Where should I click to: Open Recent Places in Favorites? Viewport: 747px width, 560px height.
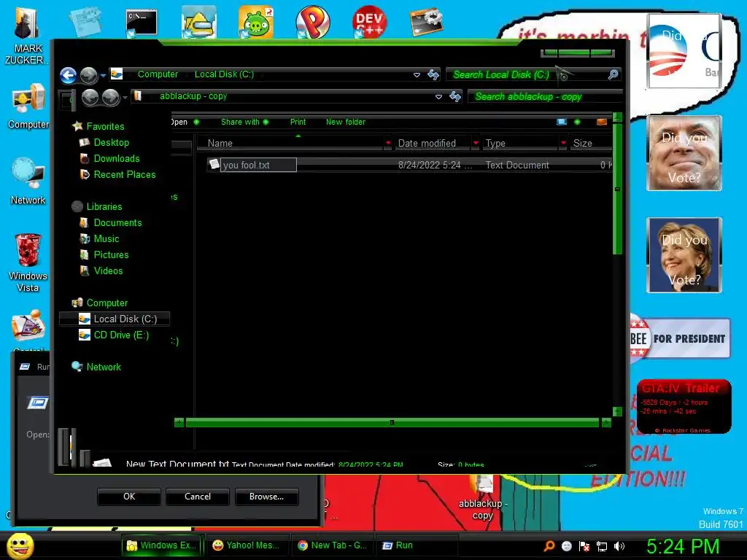pyautogui.click(x=124, y=175)
